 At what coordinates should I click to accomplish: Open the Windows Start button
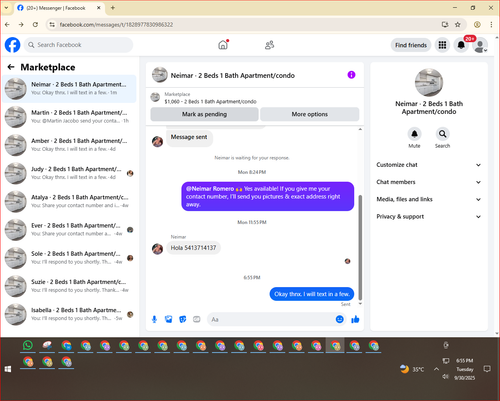[x=8, y=369]
